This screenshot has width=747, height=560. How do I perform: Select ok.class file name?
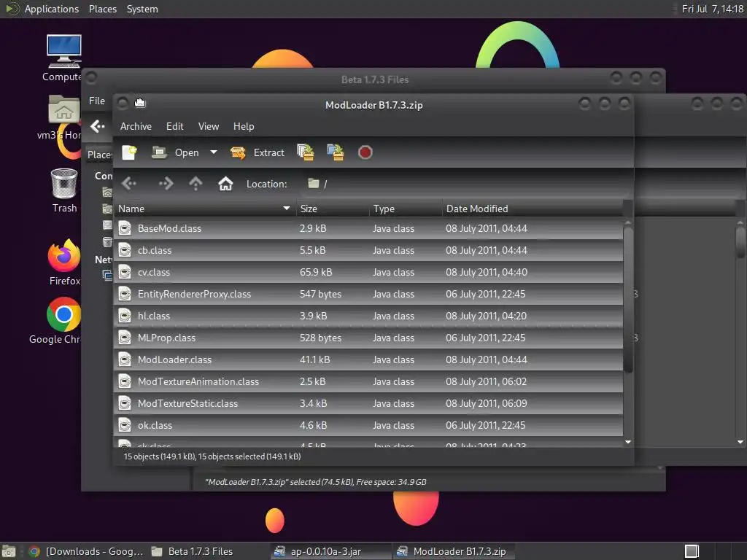point(155,426)
